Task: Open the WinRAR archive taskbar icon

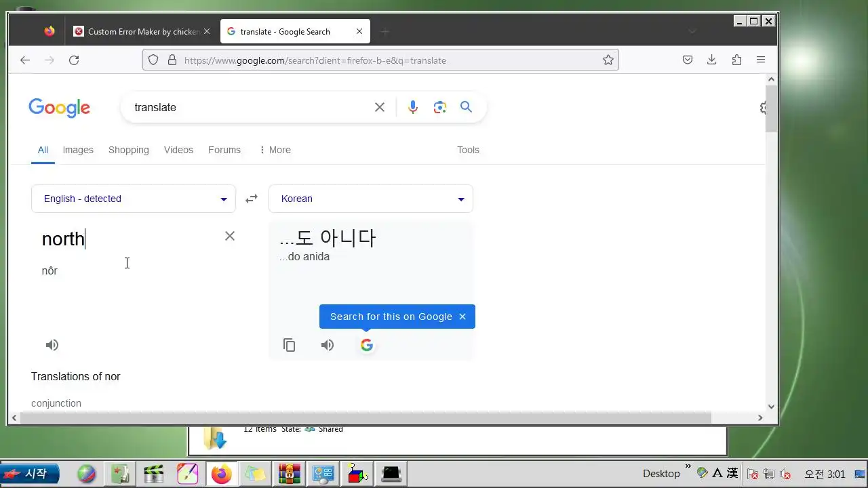Action: coord(289,474)
